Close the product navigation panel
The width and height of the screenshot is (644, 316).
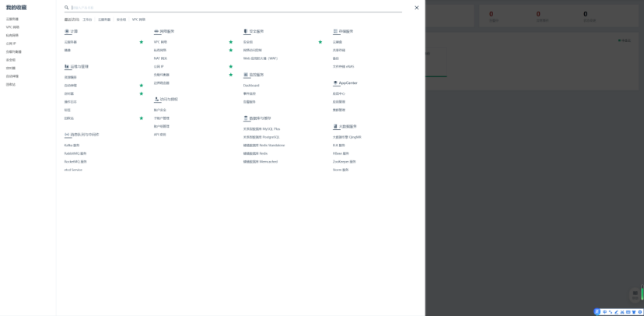416,8
